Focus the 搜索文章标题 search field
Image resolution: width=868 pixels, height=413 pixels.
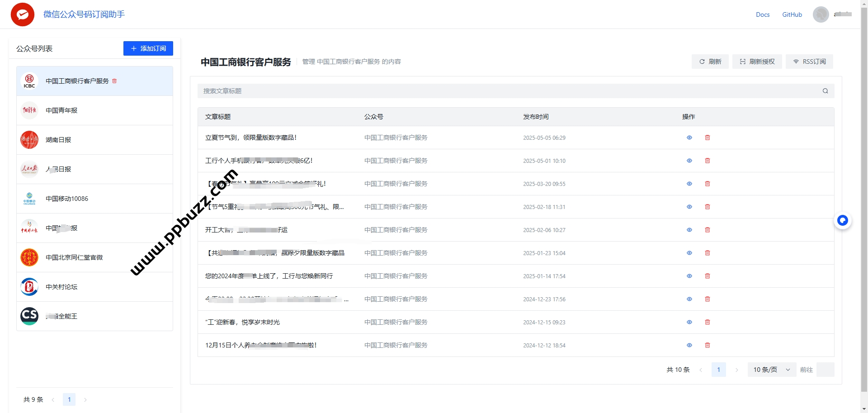point(516,91)
